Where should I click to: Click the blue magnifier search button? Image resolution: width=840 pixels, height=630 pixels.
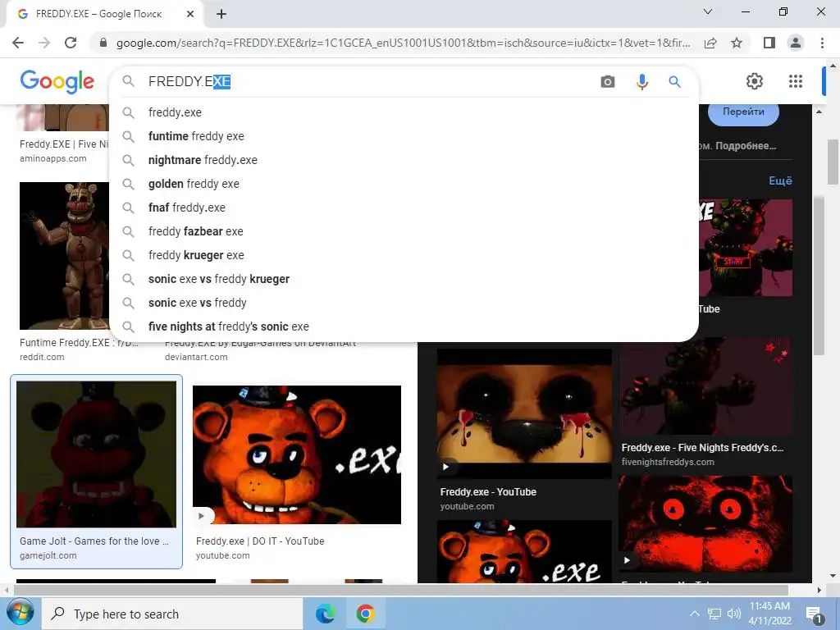[x=674, y=81]
